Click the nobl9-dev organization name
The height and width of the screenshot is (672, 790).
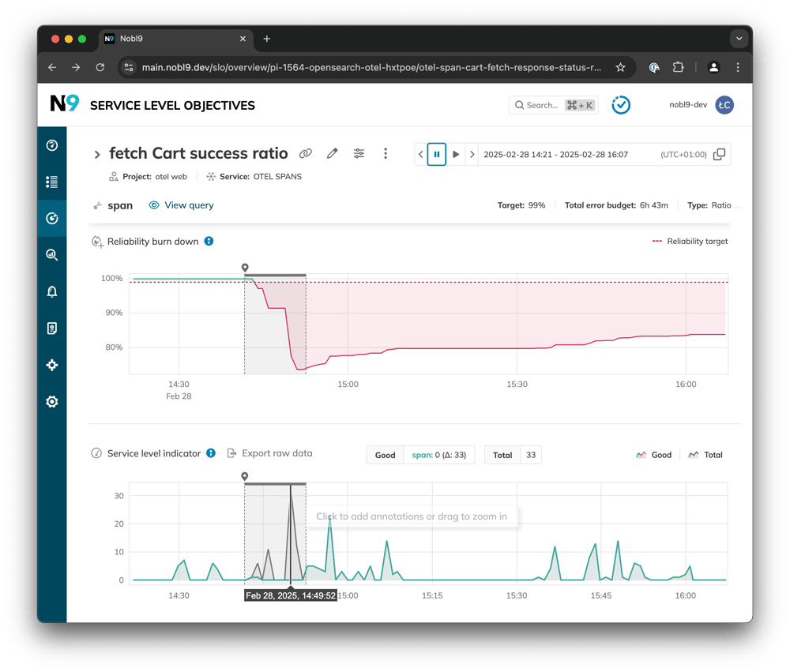(x=688, y=105)
